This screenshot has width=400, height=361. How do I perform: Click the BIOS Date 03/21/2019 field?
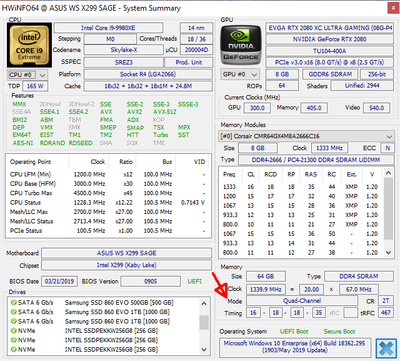[x=59, y=281]
